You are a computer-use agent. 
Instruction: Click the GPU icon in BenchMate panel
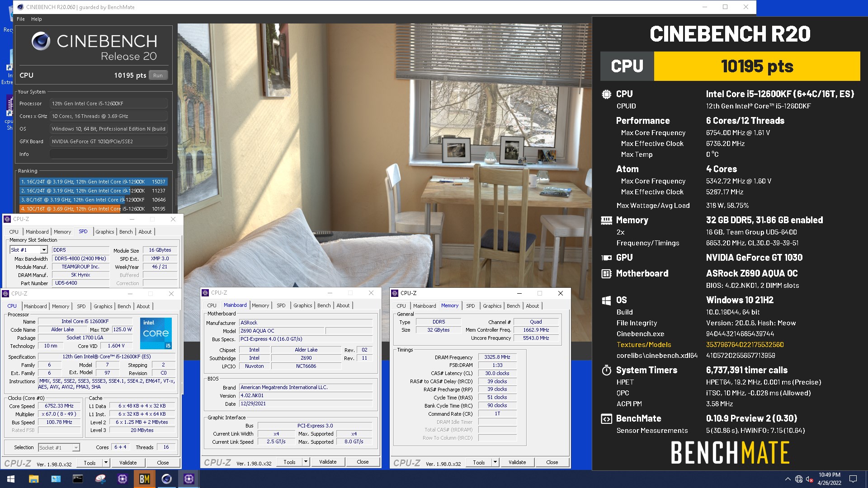point(606,258)
